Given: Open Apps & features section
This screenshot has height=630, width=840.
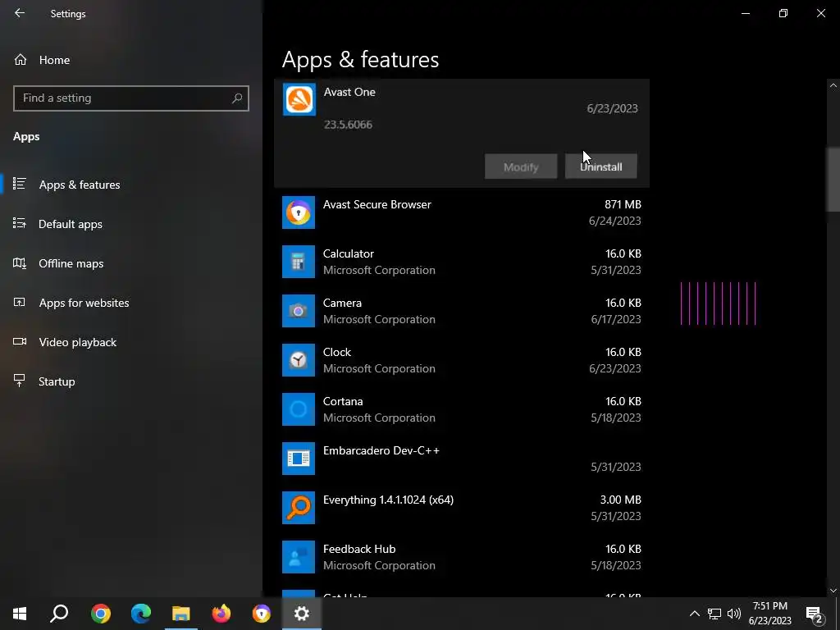Looking at the screenshot, I should click(80, 185).
